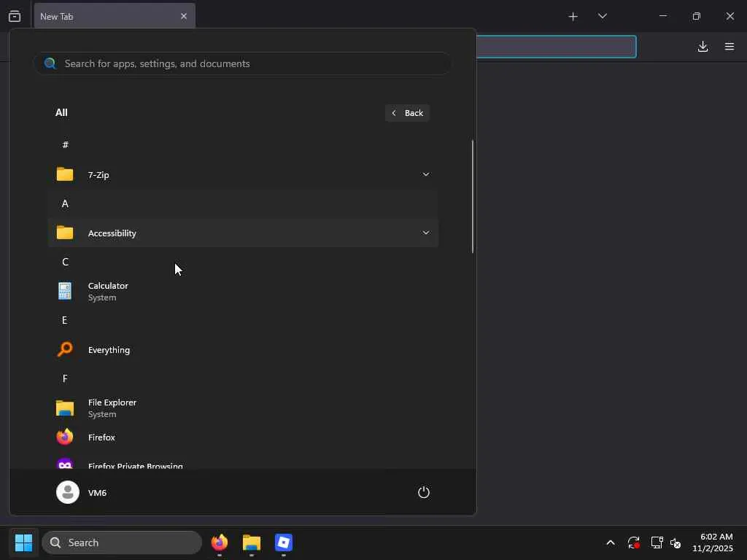Image resolution: width=747 pixels, height=560 pixels.
Task: Select the New Tab browser tab
Action: (x=115, y=16)
